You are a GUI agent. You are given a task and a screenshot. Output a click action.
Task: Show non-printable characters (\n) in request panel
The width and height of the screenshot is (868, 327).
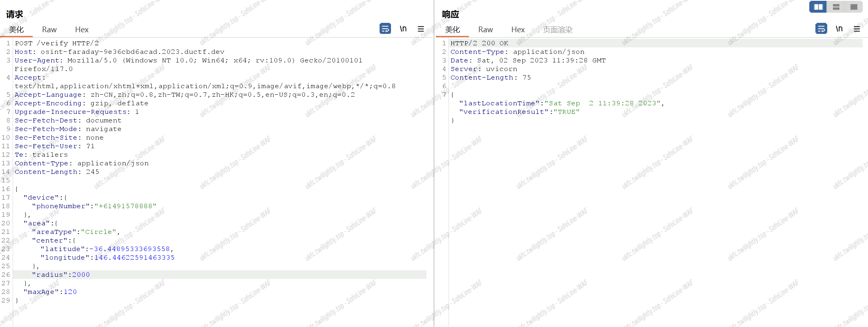(403, 29)
